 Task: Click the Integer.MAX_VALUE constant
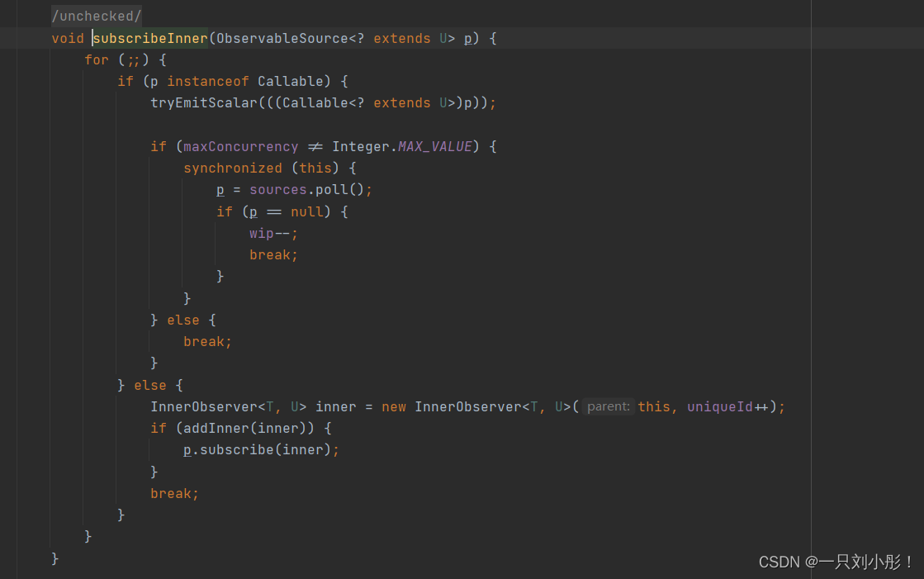[404, 146]
